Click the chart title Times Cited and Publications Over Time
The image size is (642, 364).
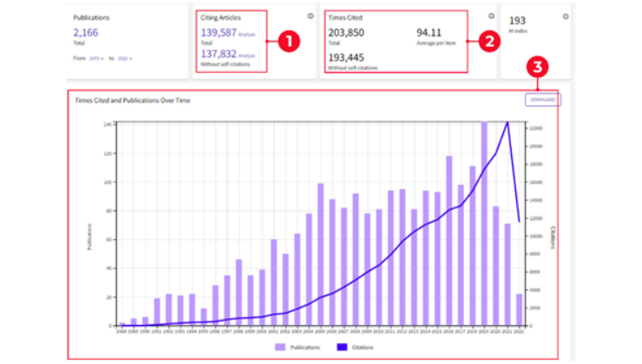click(132, 101)
